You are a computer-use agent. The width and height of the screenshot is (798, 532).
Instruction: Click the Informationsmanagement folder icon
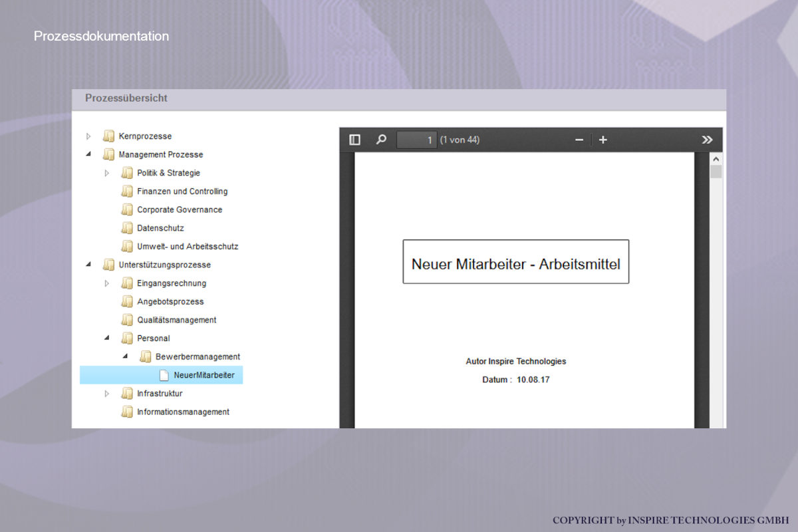point(127,412)
